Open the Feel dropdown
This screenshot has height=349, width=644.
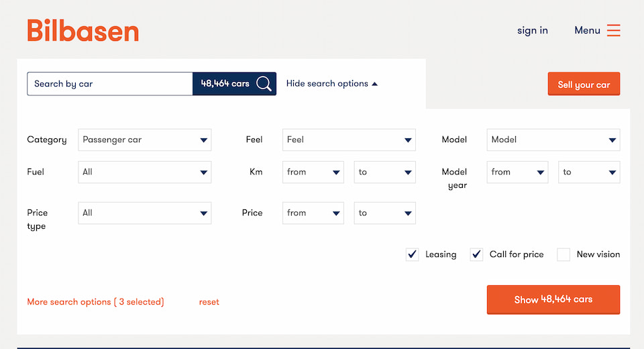[x=349, y=140]
